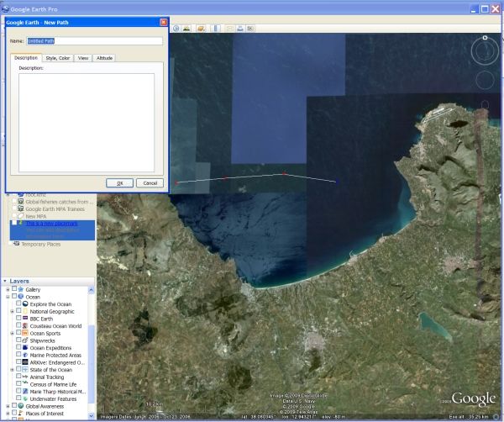504x422 pixels.
Task: Expand the Global Awareness node
Action: tap(8, 406)
